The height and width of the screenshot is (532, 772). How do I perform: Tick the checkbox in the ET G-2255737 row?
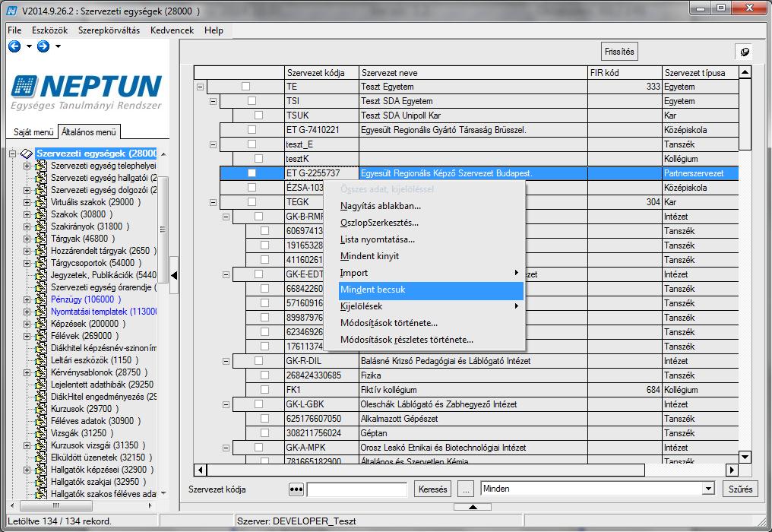[x=252, y=173]
